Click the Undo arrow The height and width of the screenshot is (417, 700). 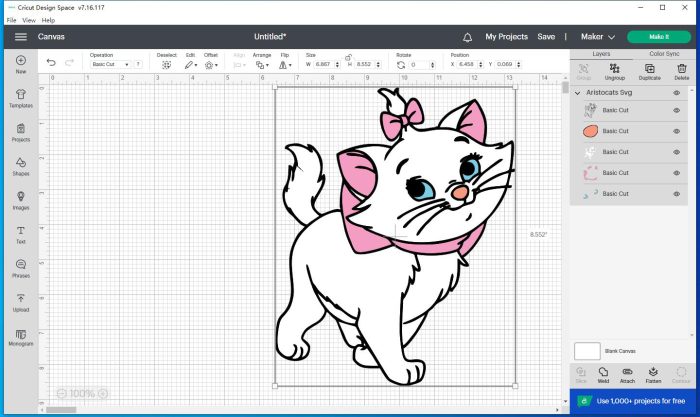coord(51,63)
